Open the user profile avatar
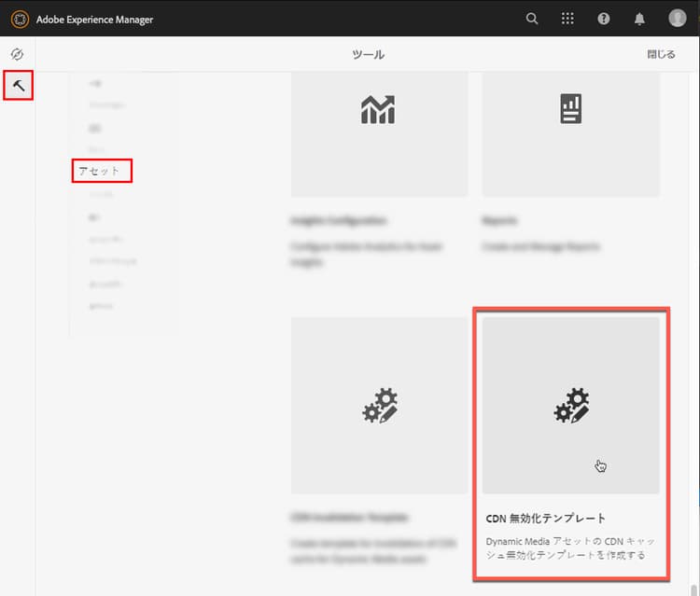The height and width of the screenshot is (596, 700). pyautogui.click(x=678, y=19)
